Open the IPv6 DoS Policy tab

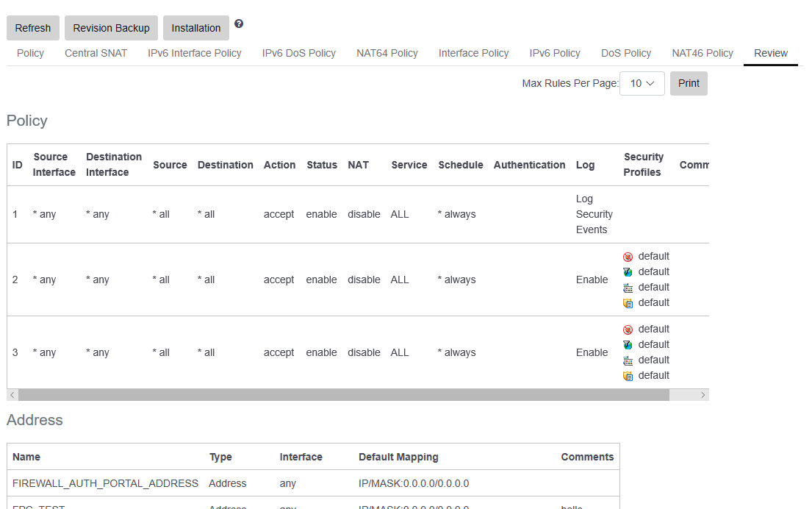click(298, 53)
